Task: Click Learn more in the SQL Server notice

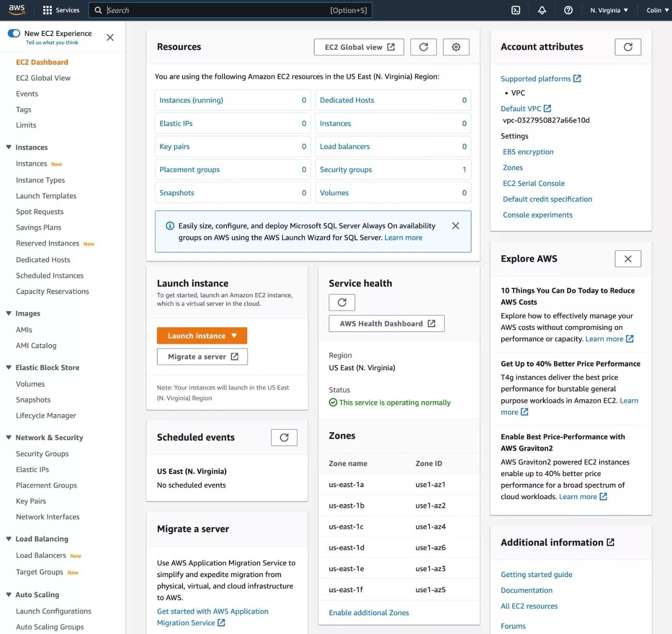Action: (403, 238)
